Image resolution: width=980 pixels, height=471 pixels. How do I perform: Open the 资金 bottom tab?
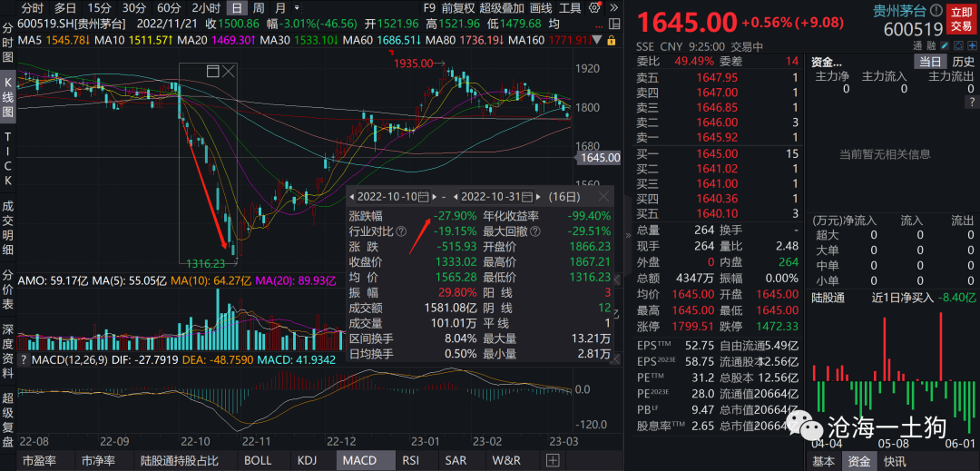(857, 462)
